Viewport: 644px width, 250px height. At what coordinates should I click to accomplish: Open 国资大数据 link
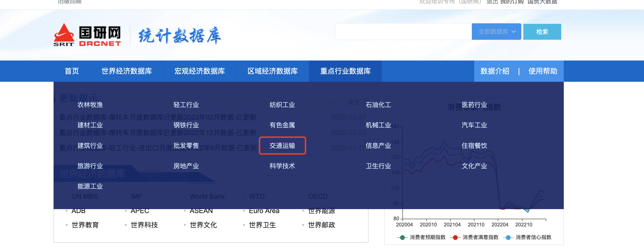(542, 2)
